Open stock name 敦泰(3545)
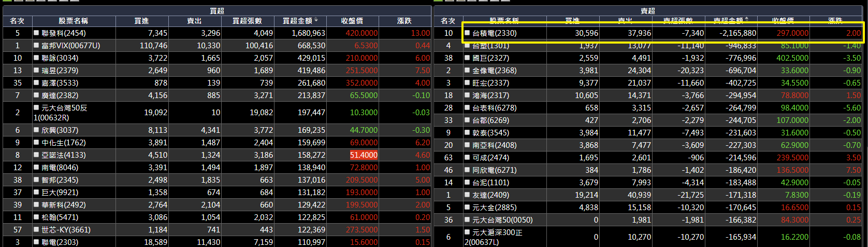 click(x=490, y=133)
